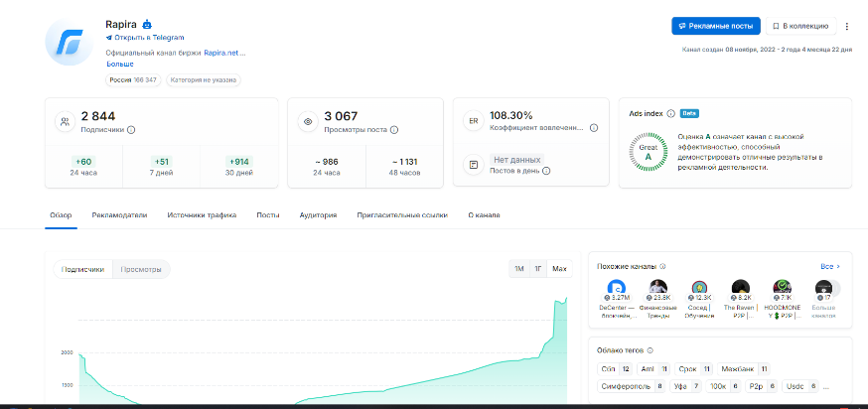Show info for Коэффициент вовлечения
This screenshot has height=409, width=868.
pyautogui.click(x=594, y=128)
